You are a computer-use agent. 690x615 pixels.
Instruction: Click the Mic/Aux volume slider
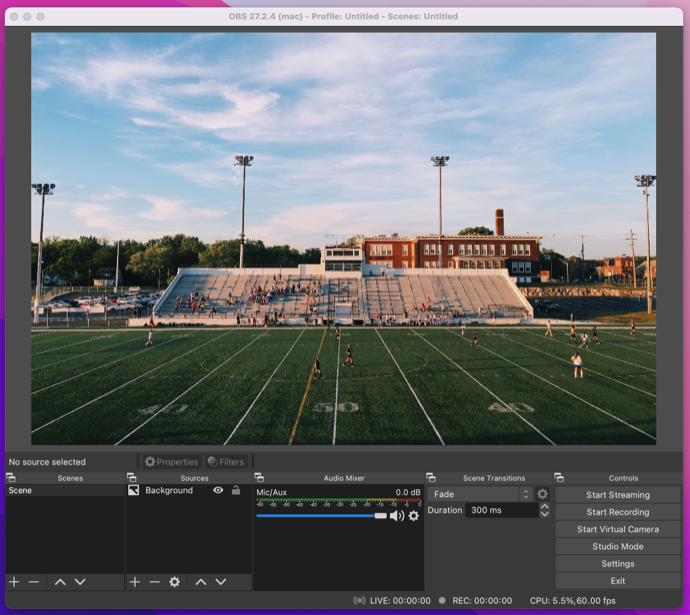coord(320,516)
